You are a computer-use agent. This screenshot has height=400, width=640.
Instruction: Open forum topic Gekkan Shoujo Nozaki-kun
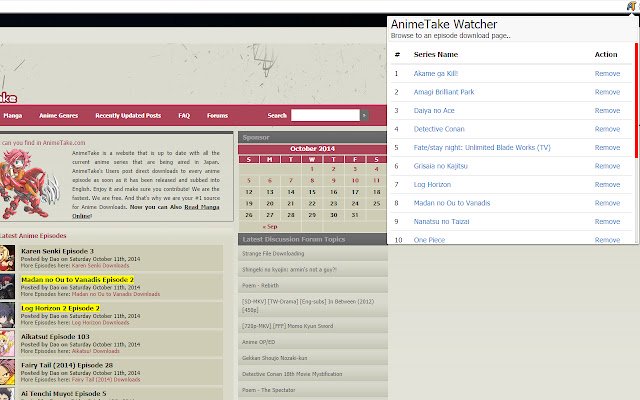point(274,358)
